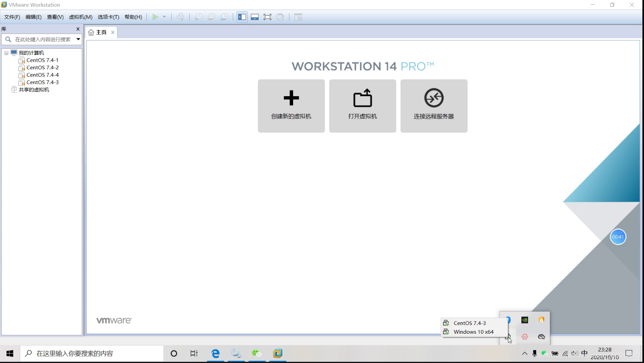Click the Cortana circle icon

coord(174,353)
